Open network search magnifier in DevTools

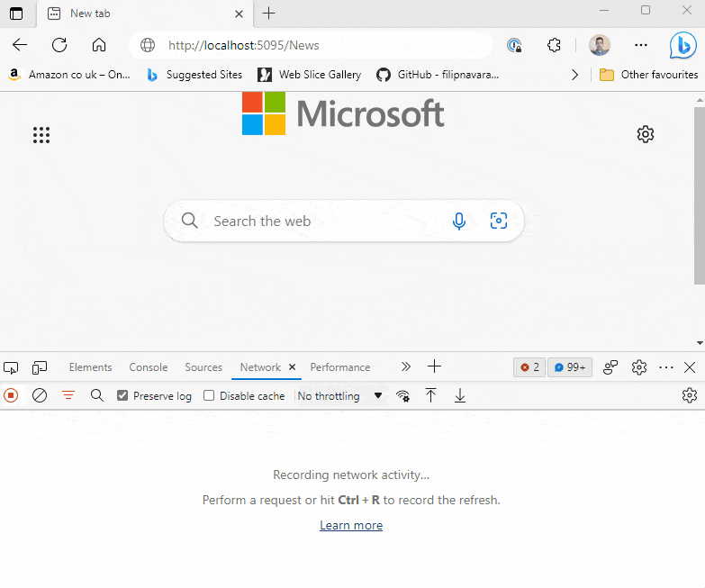click(x=97, y=395)
